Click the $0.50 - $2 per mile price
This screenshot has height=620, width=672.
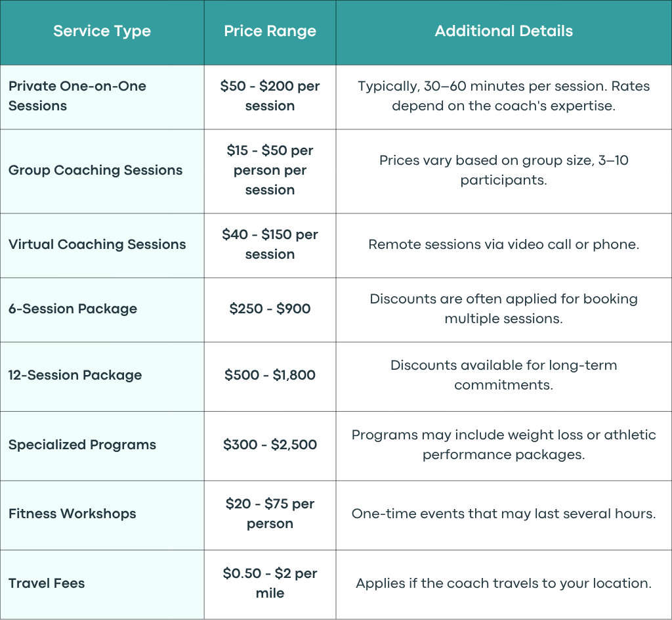tap(270, 583)
